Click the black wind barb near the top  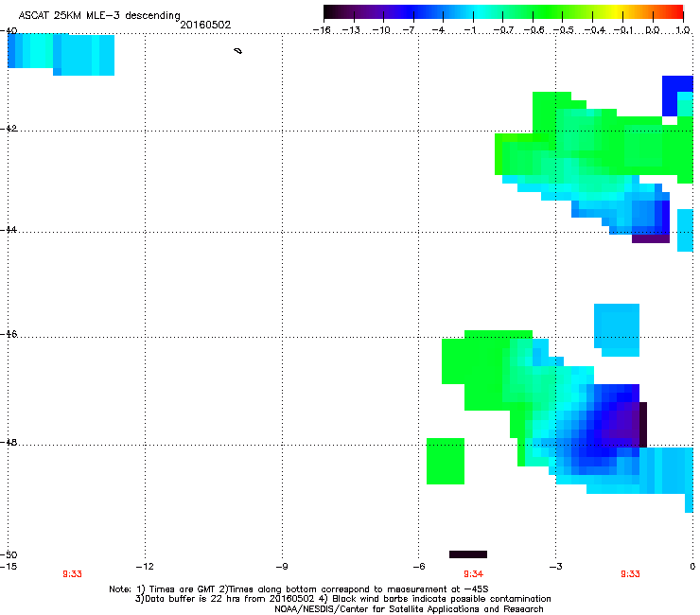238,51
